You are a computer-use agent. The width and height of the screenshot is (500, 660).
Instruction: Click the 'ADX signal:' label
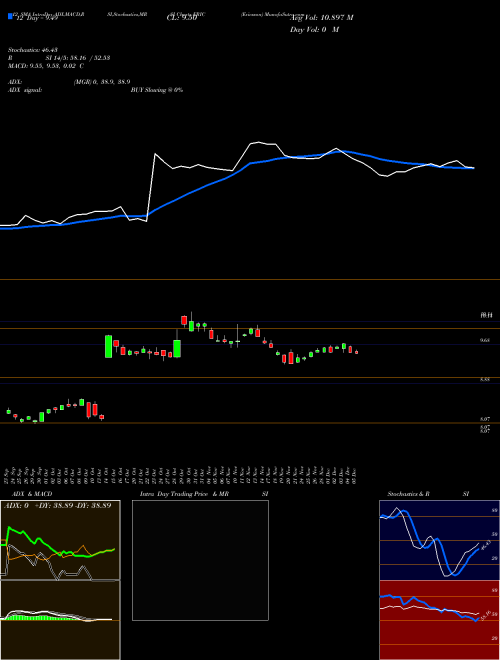(25, 90)
